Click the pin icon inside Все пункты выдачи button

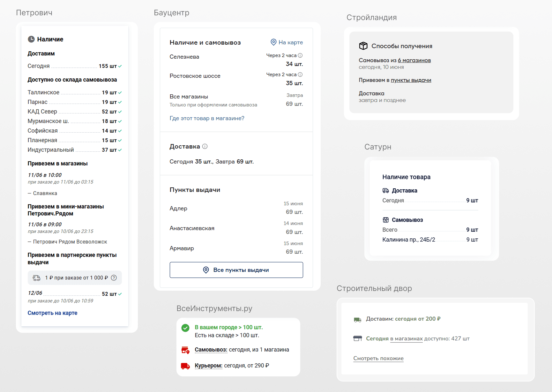(x=206, y=270)
